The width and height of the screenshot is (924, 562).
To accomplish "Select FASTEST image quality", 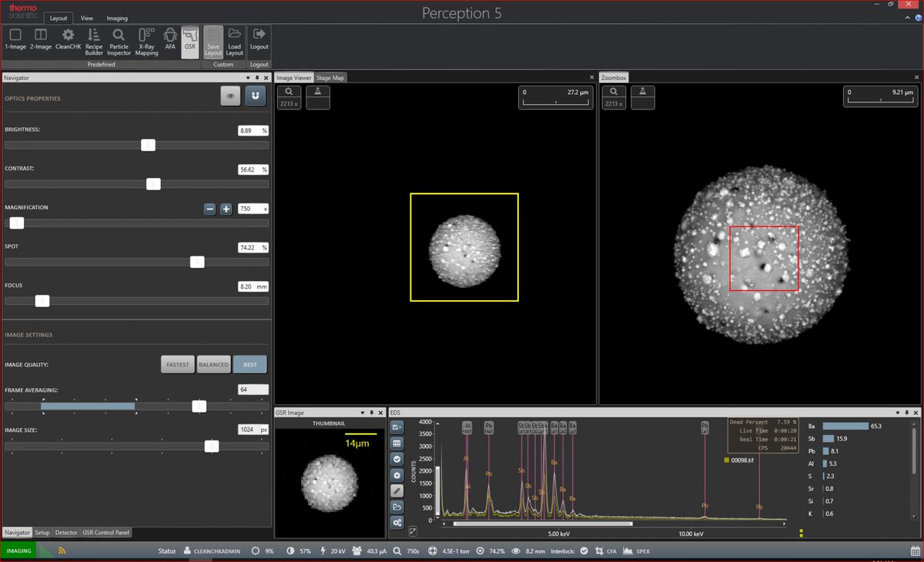I will [178, 364].
